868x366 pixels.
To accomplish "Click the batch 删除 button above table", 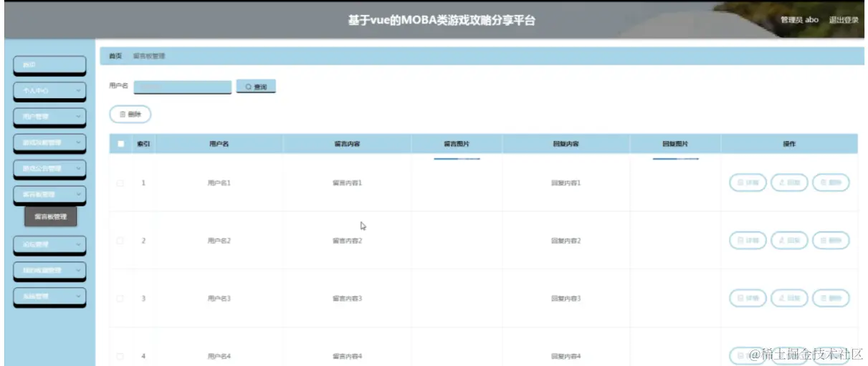I will [x=130, y=114].
